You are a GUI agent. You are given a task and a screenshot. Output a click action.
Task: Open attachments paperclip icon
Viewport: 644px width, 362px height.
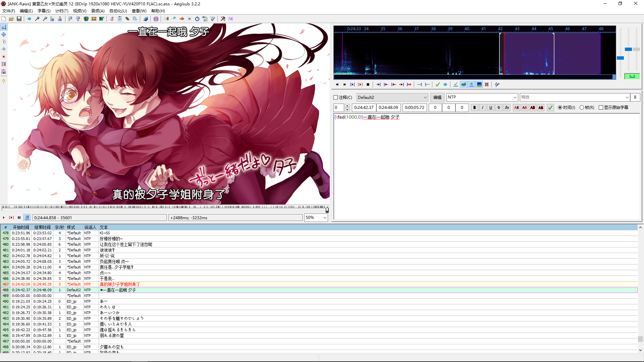127,19
